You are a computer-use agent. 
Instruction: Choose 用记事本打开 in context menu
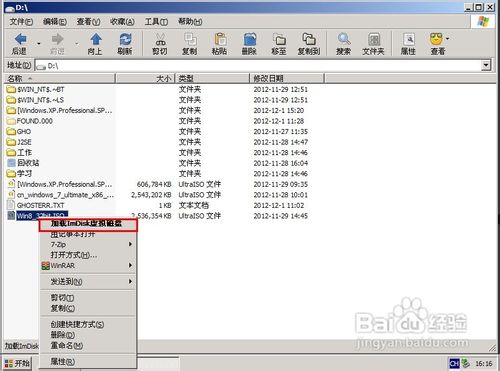pos(88,234)
